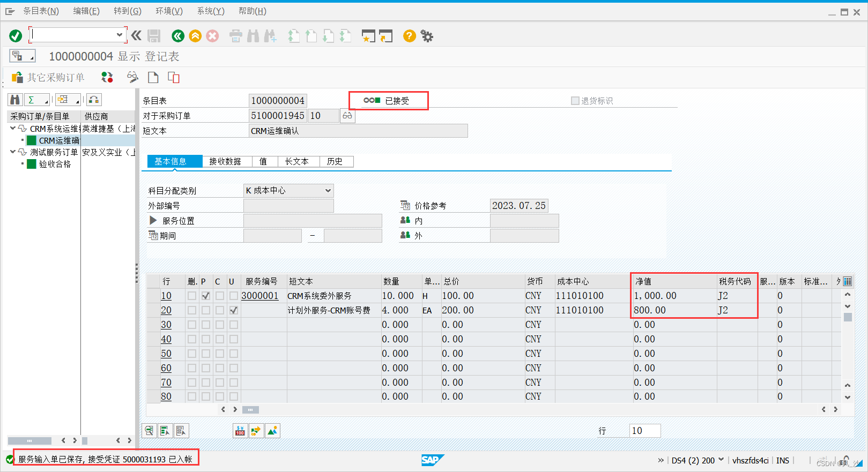
Task: Click the green flag with arrow icon
Action: click(256, 431)
